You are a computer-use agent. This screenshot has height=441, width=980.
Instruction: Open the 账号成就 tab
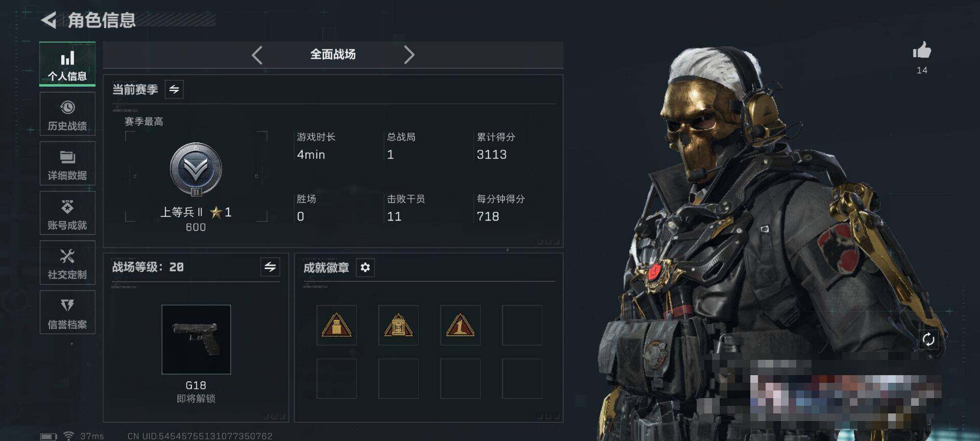[67, 213]
